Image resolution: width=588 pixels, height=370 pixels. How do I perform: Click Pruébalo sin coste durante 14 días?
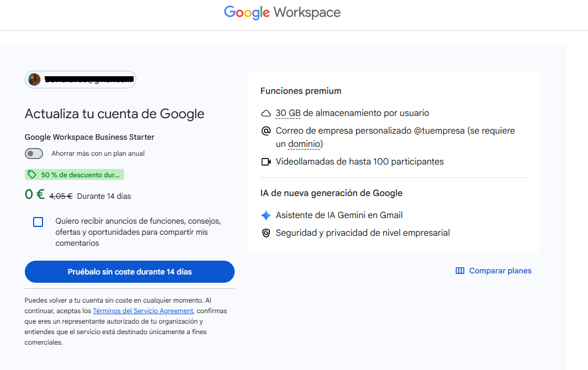pyautogui.click(x=129, y=272)
